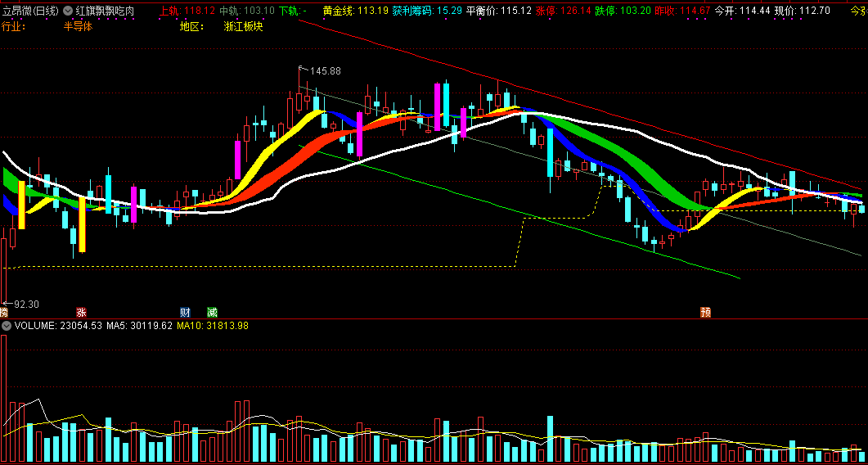The width and height of the screenshot is (868, 465).
Task: Click the 红旗飘飘吃肉 indicator name
Action: coord(105,10)
